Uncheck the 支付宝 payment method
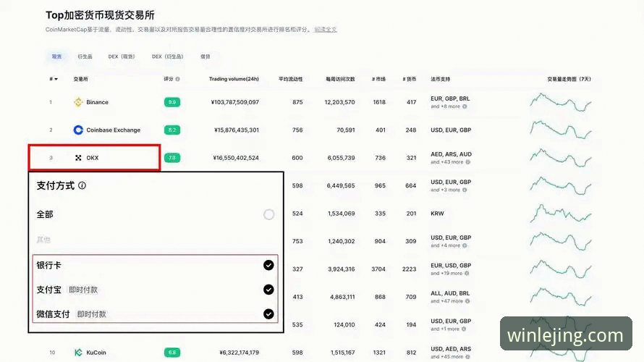The image size is (644, 362). pyautogui.click(x=268, y=290)
